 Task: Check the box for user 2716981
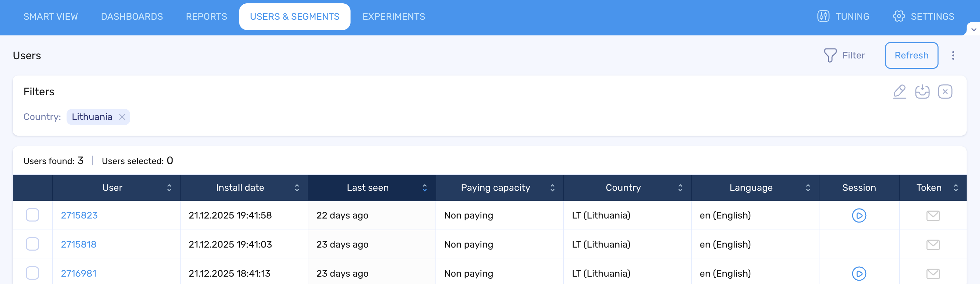coord(32,273)
